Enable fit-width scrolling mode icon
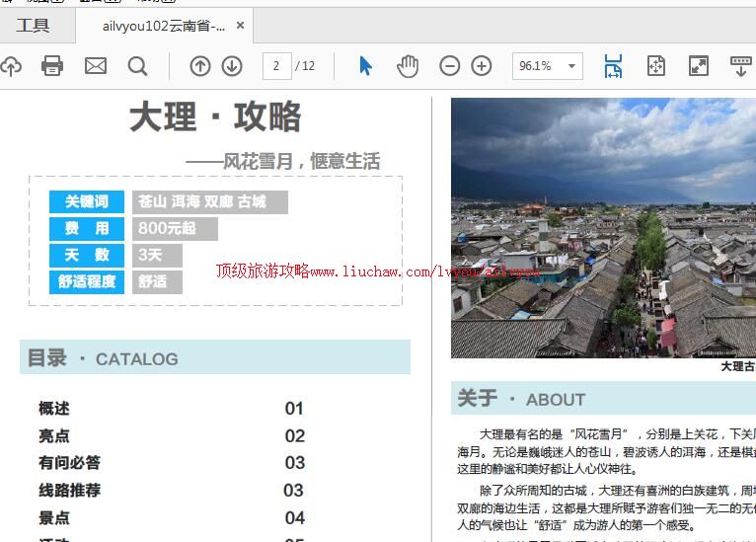Image resolution: width=756 pixels, height=542 pixels. tap(613, 66)
